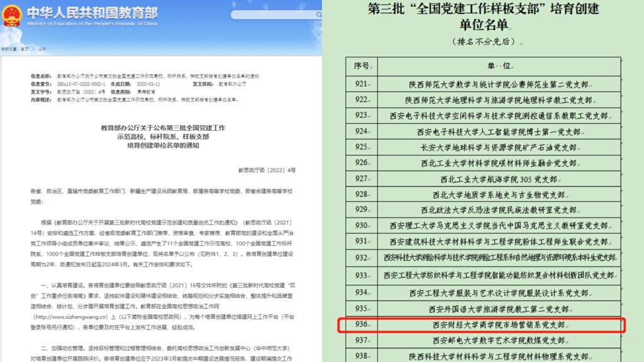The height and width of the screenshot is (362, 644).
Task: Open the 公开 breadcrumb link
Action: pyautogui.click(x=42, y=49)
